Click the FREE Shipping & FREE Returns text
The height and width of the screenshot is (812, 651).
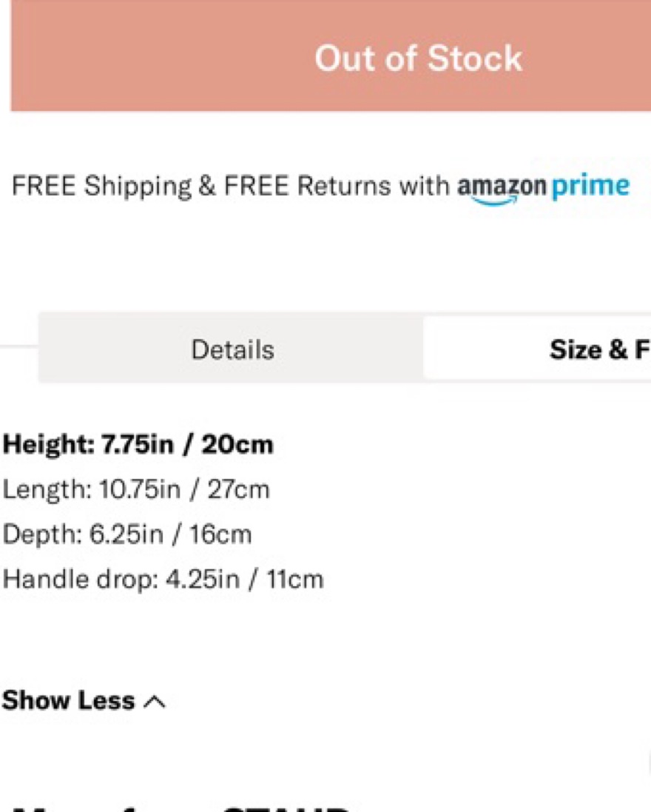[x=229, y=187]
